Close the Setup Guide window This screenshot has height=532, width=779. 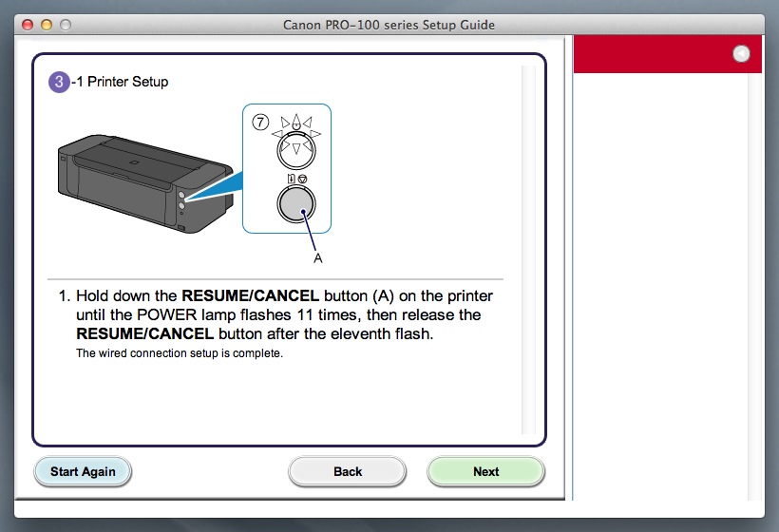tap(28, 25)
